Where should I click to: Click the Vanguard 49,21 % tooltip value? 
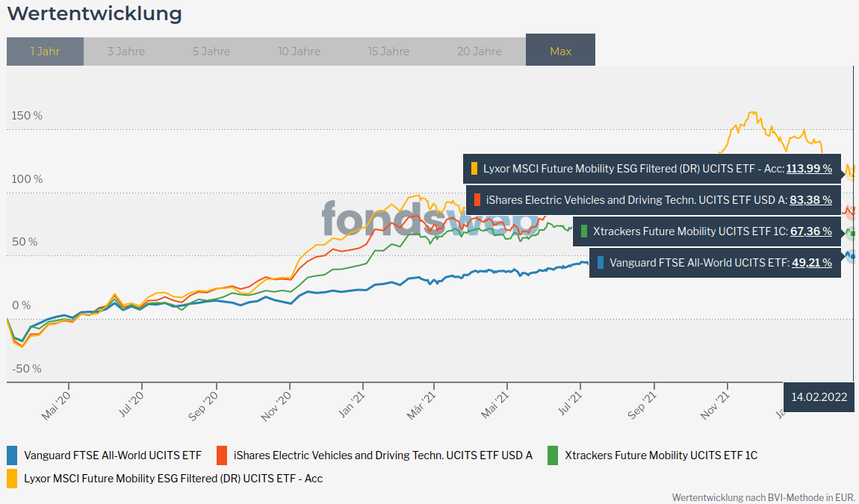pos(810,263)
